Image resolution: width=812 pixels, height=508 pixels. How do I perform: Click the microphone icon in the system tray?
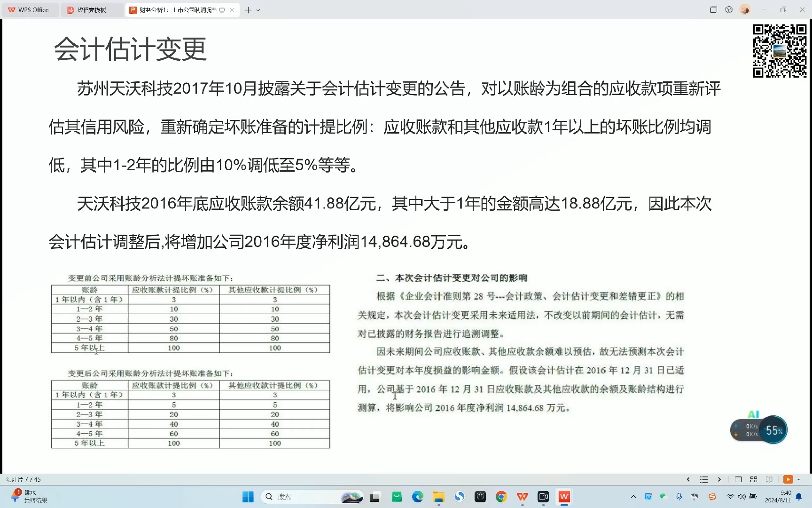pyautogui.click(x=679, y=496)
